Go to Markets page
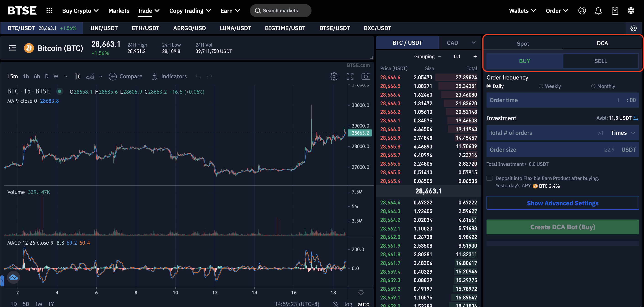 [x=119, y=11]
